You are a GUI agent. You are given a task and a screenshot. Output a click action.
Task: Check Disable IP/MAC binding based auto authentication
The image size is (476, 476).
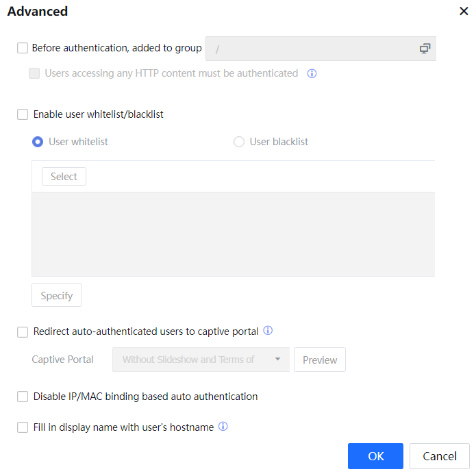pyautogui.click(x=23, y=397)
